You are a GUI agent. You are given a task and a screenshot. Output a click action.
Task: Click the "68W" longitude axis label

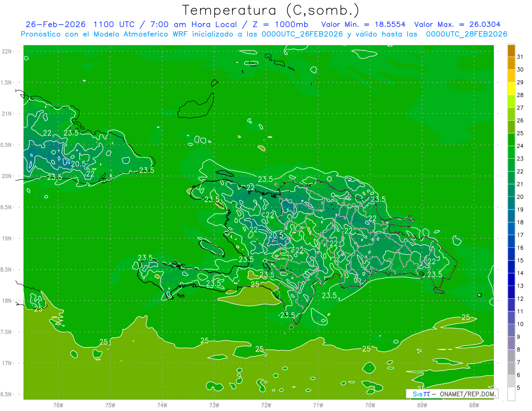[x=474, y=405]
